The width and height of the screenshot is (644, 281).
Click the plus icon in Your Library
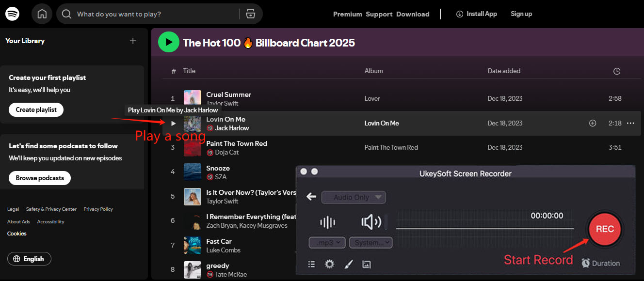pyautogui.click(x=133, y=41)
